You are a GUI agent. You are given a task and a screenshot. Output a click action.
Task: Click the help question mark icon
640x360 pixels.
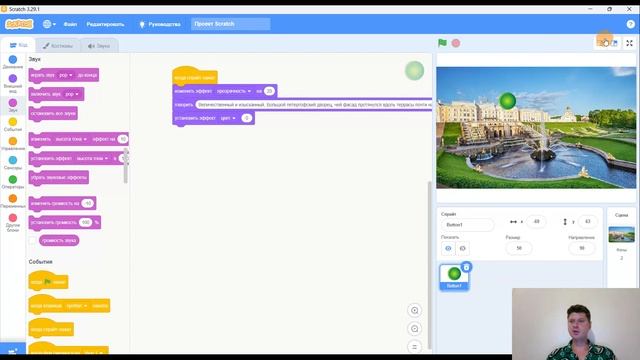coord(630,24)
